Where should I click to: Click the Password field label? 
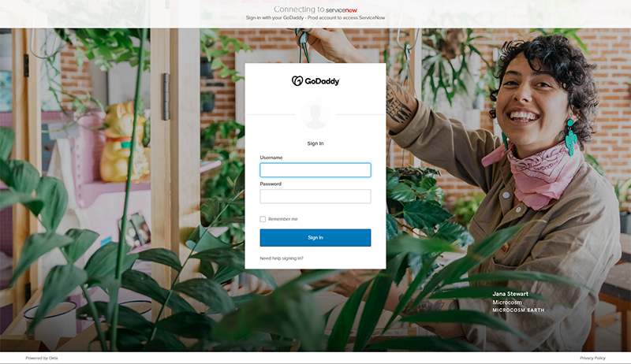click(271, 184)
